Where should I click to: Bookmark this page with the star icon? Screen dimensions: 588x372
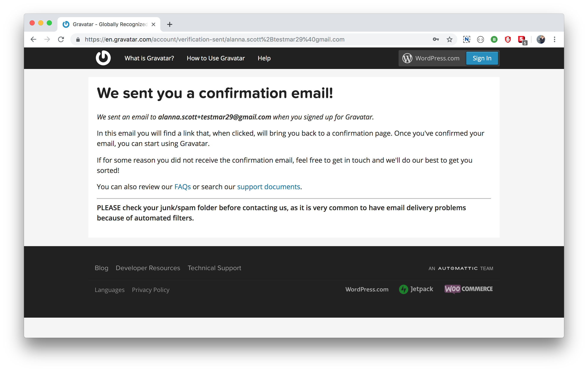tap(449, 39)
